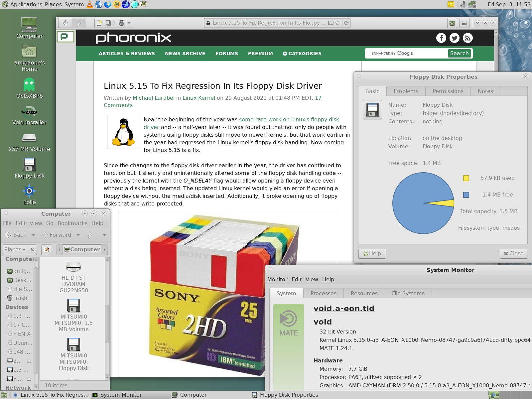Reload the Phoronix page
Viewport: 532px width, 399px height.
(346, 23)
